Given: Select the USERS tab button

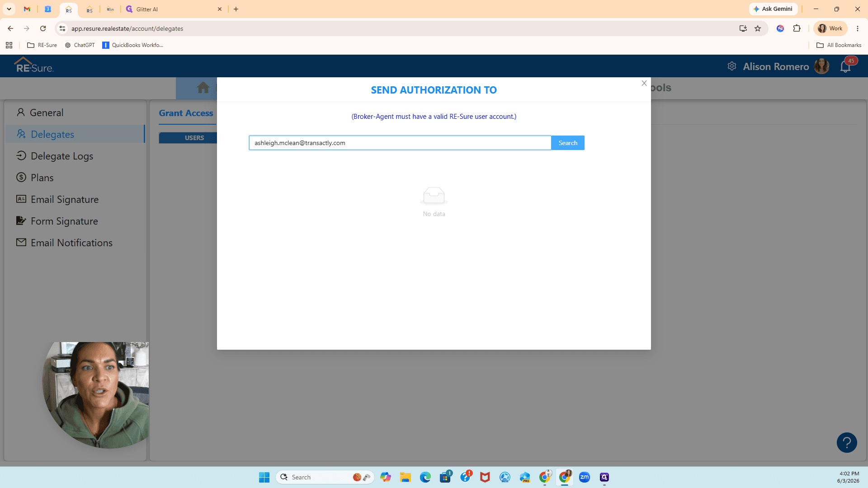Looking at the screenshot, I should click(194, 138).
